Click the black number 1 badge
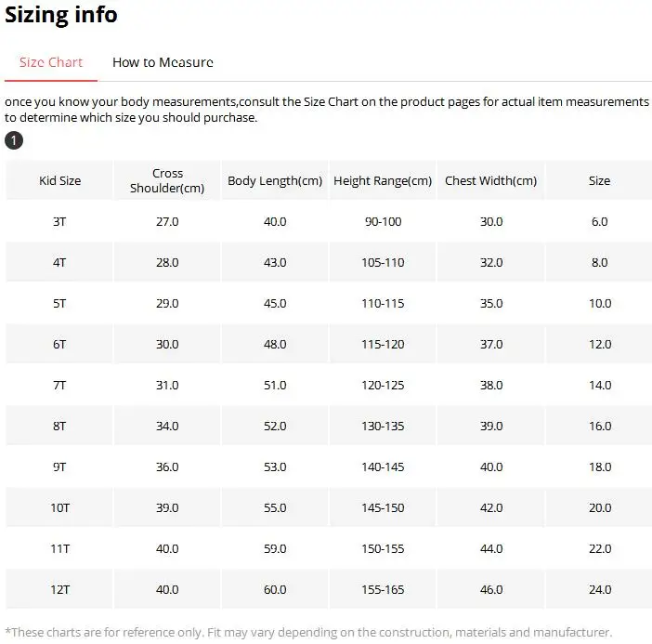652x644 pixels. (14, 140)
